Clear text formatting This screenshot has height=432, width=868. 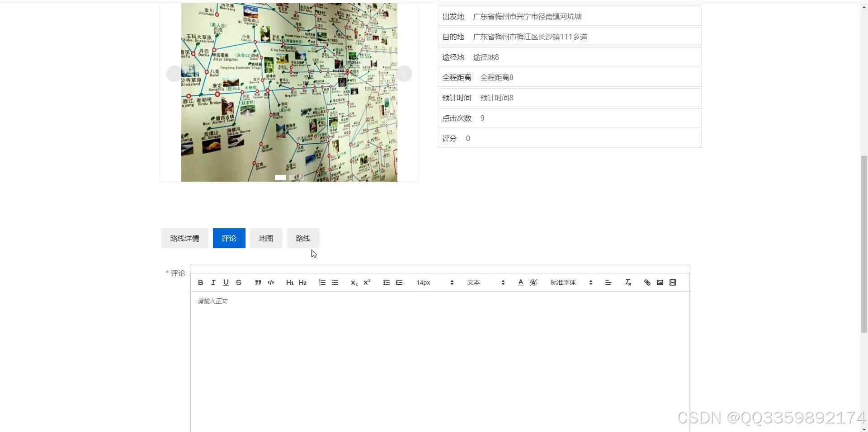(627, 282)
